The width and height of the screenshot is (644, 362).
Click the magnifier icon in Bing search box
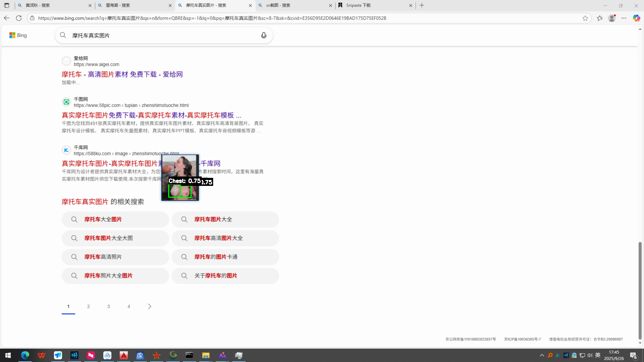pos(63,35)
